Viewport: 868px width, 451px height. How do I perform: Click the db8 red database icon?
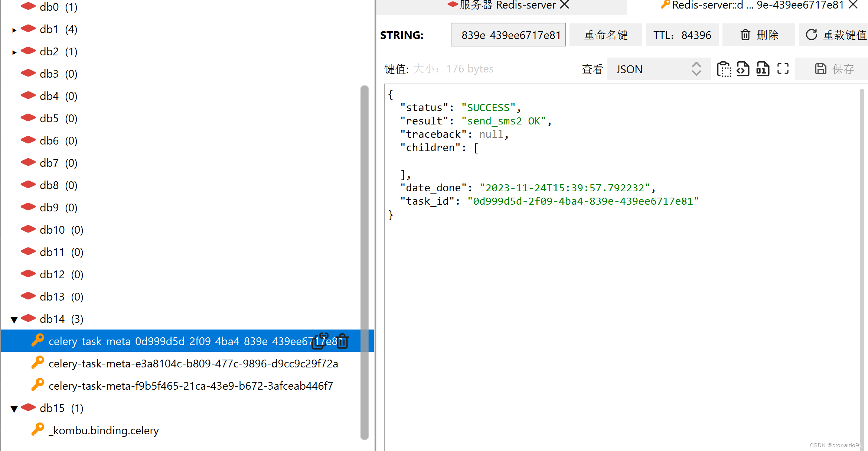click(28, 185)
